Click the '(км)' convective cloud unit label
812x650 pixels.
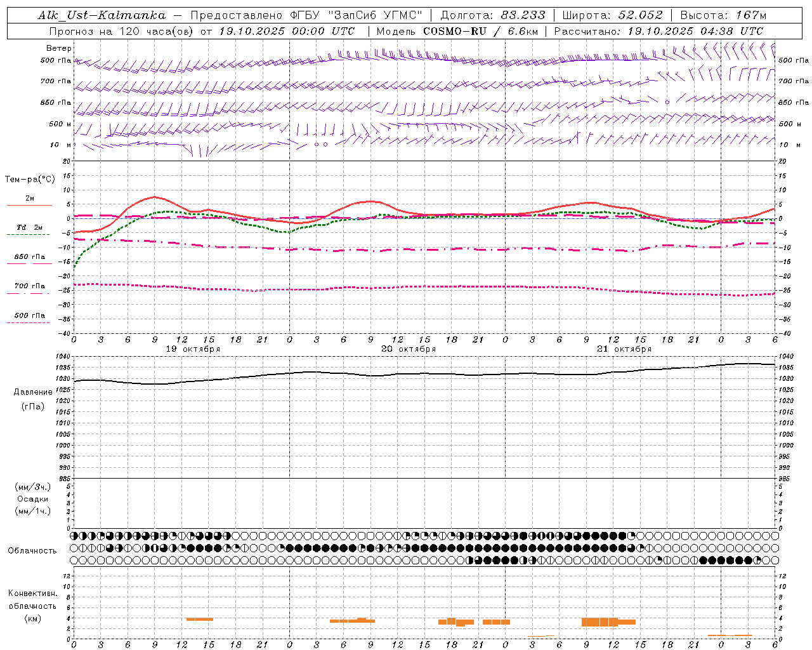pos(33,618)
